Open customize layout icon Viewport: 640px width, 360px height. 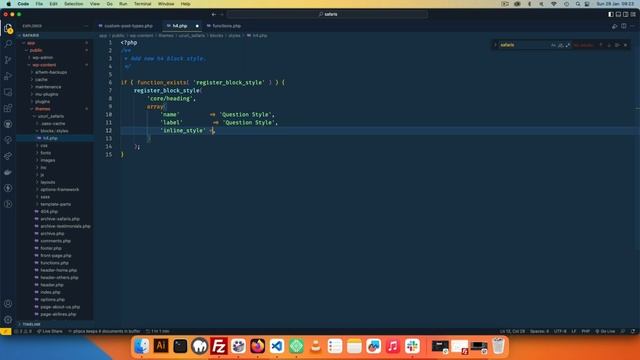click(633, 14)
